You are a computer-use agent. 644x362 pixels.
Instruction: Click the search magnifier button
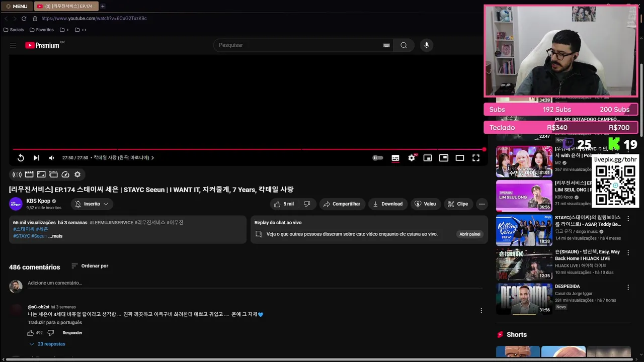[x=404, y=45]
